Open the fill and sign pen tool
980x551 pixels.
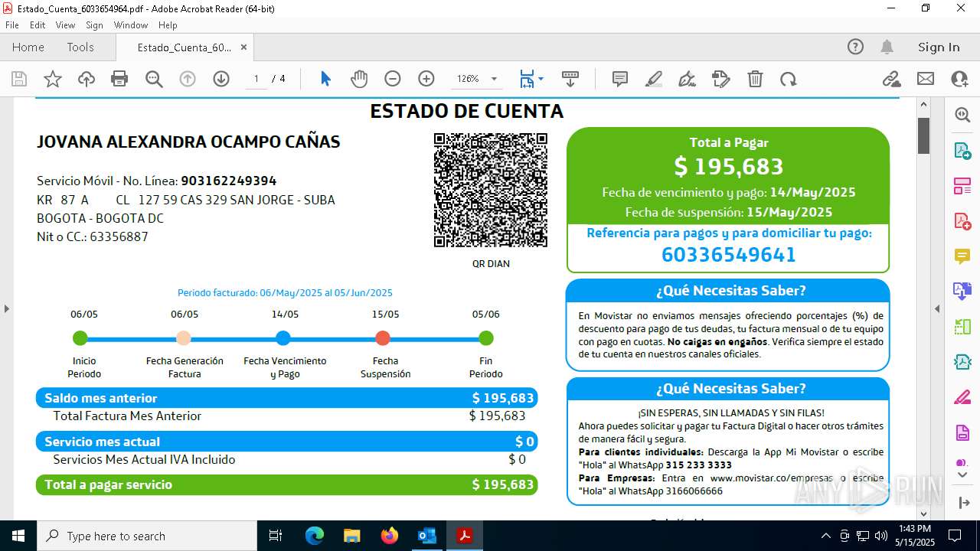688,79
